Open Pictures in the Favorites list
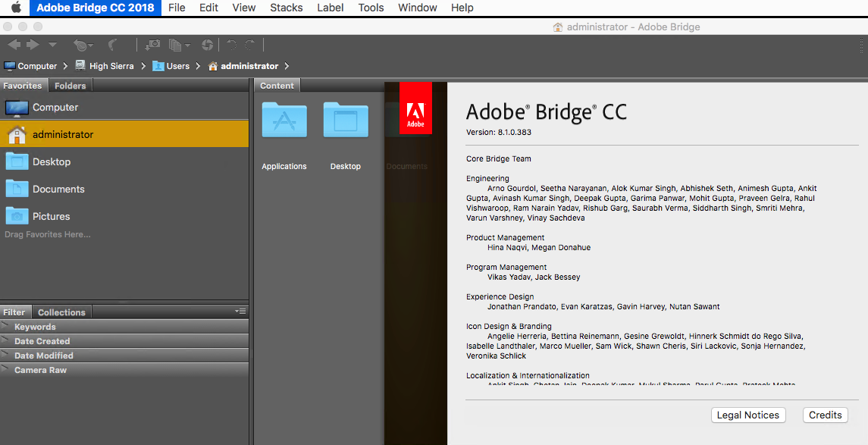Viewport: 868px width, 445px height. pos(124,216)
